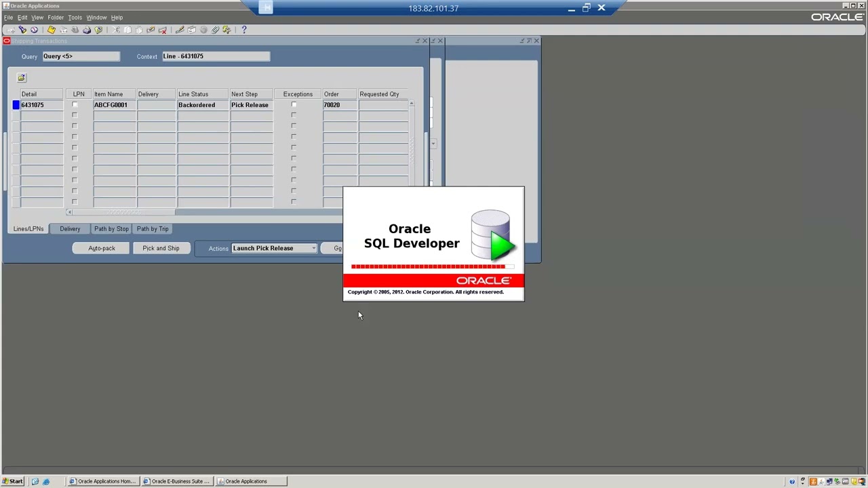This screenshot has height=488, width=868.
Task: Open the Window menu
Action: coord(96,18)
